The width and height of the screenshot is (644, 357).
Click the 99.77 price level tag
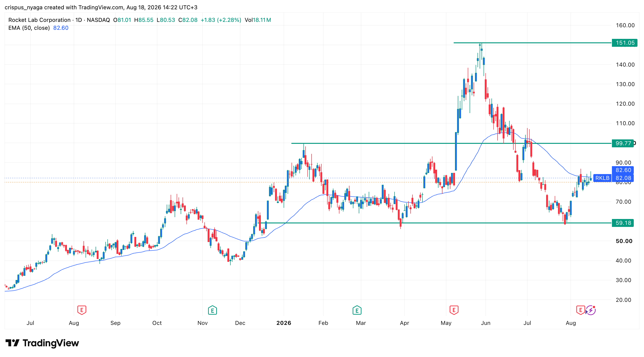[623, 143]
